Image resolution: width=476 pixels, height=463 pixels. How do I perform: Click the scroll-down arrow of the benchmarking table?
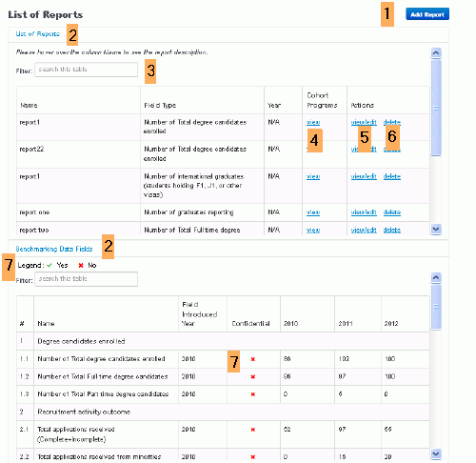(436, 453)
